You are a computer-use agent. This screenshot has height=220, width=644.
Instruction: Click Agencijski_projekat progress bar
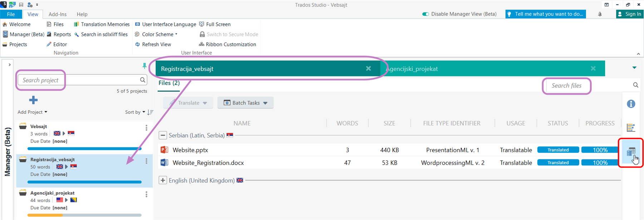click(84, 215)
